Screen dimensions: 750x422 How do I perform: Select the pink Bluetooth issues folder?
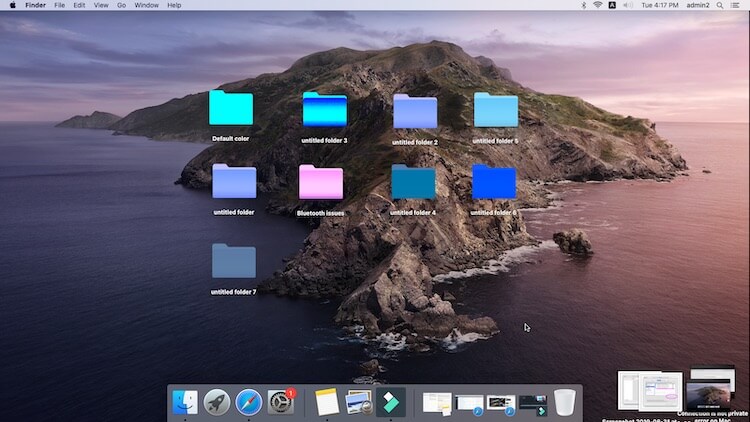click(x=321, y=182)
